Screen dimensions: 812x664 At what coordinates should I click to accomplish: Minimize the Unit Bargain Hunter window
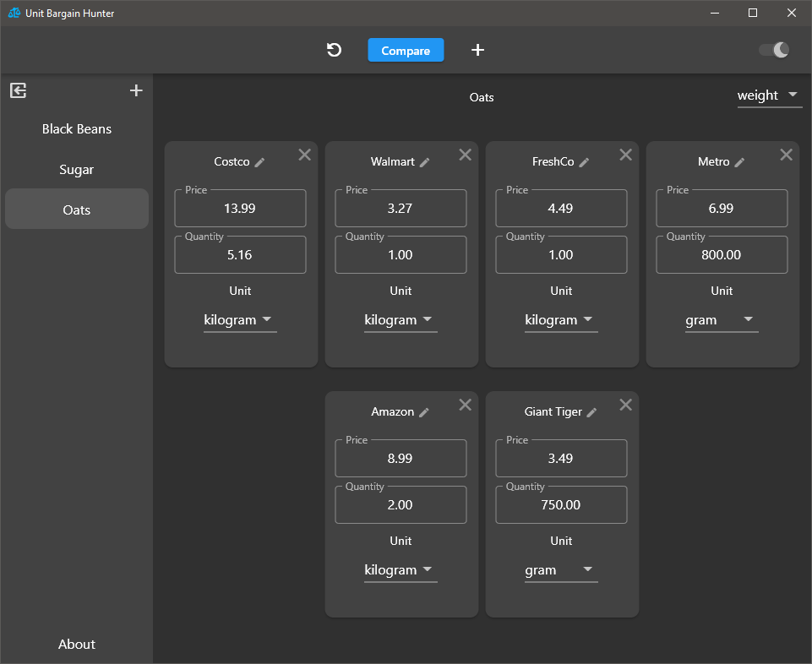715,13
